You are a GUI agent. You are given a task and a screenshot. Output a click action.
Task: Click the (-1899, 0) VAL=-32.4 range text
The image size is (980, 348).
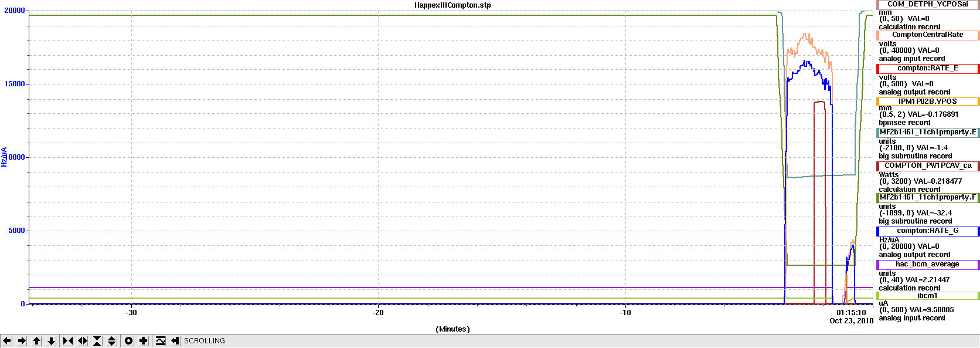[916, 213]
